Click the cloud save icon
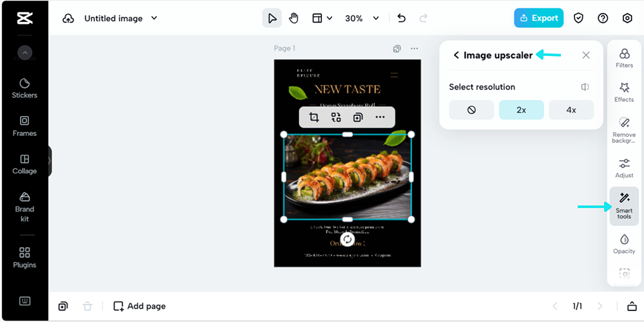This screenshot has height=322, width=644. coord(68,19)
